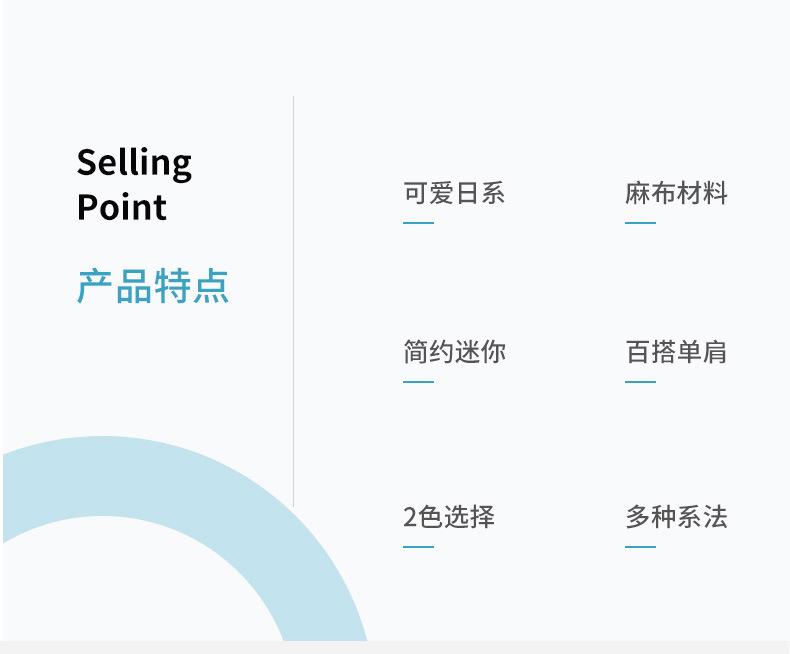Select the blue underline below 2色选择

[419, 547]
